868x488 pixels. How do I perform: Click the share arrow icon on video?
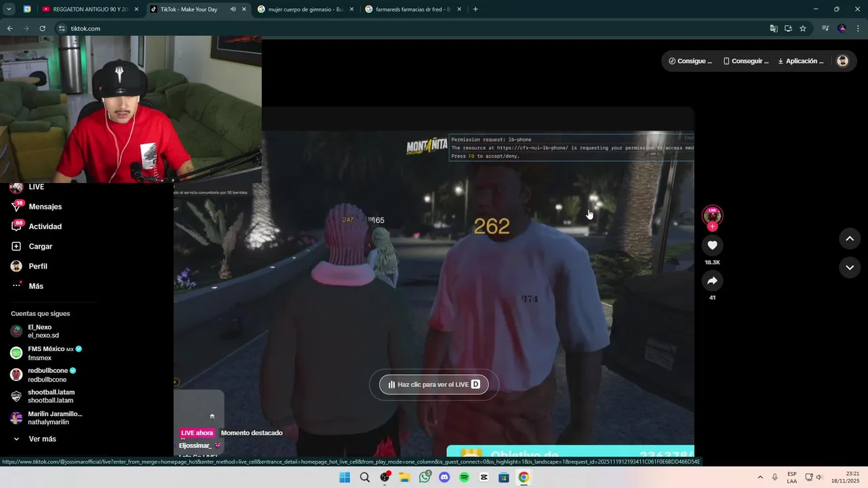coord(712,281)
